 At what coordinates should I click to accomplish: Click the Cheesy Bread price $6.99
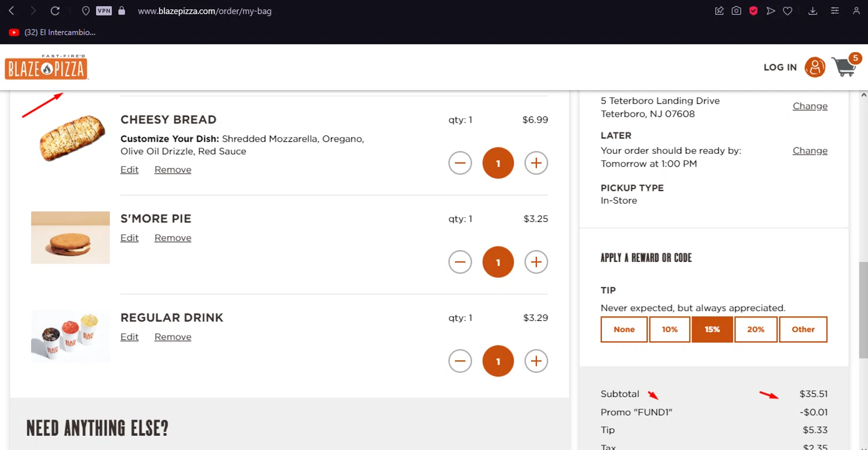(535, 120)
